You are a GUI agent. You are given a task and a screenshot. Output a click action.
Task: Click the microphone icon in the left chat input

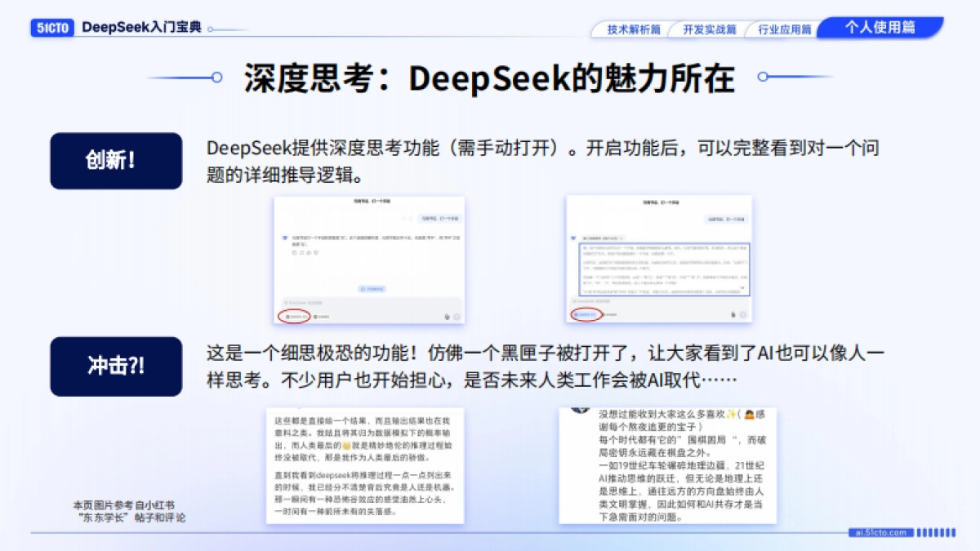point(448,316)
